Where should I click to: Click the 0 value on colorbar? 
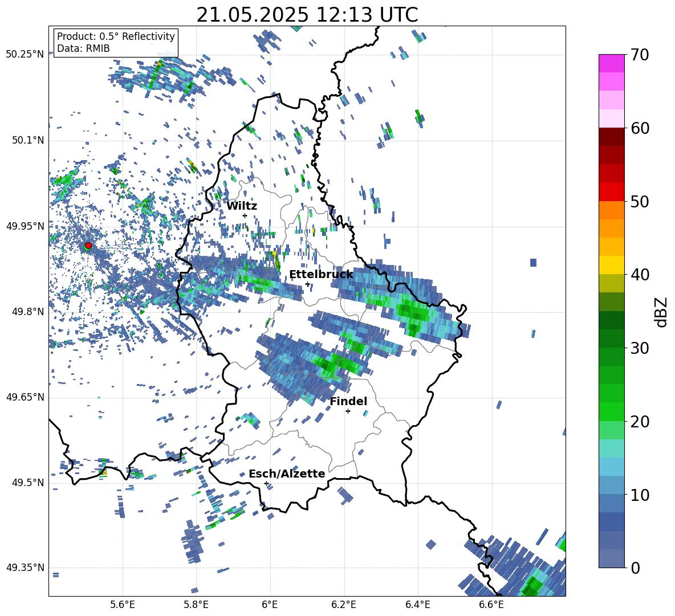tap(635, 568)
